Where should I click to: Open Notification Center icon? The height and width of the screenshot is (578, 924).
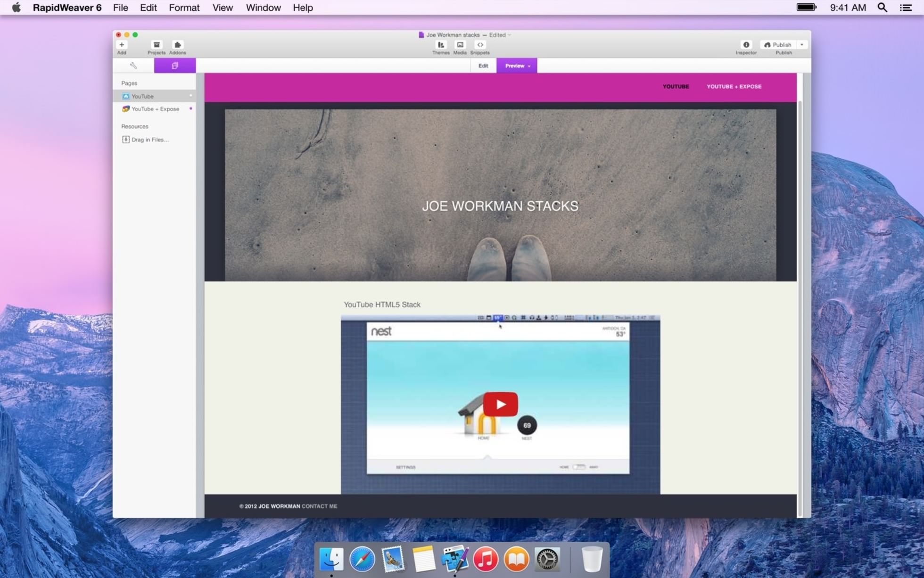tap(906, 8)
